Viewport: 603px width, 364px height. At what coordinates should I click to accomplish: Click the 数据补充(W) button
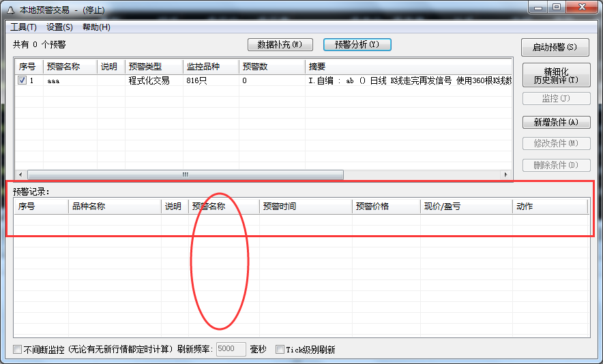pyautogui.click(x=280, y=44)
